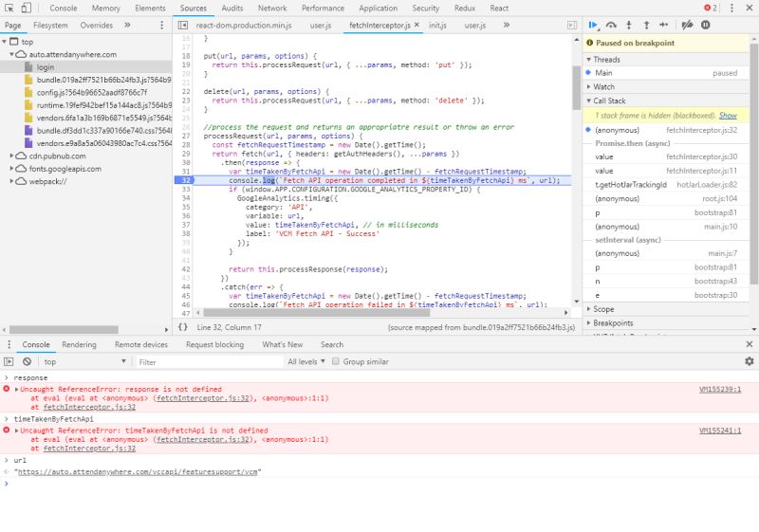Image resolution: width=759 pixels, height=532 pixels.
Task: Open the featuresupport/vcm URL link
Action: tap(138, 471)
